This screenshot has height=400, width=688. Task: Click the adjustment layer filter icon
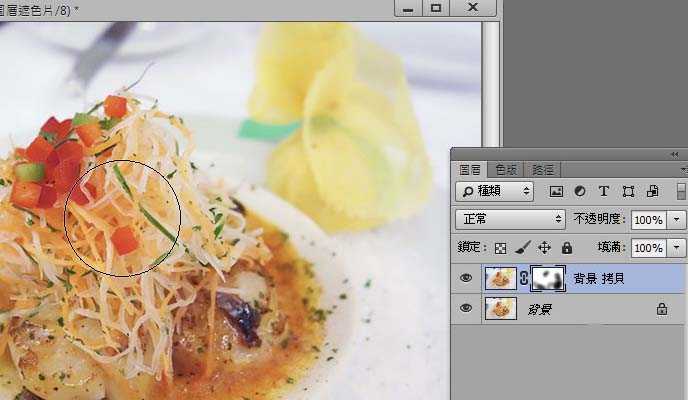click(x=580, y=191)
